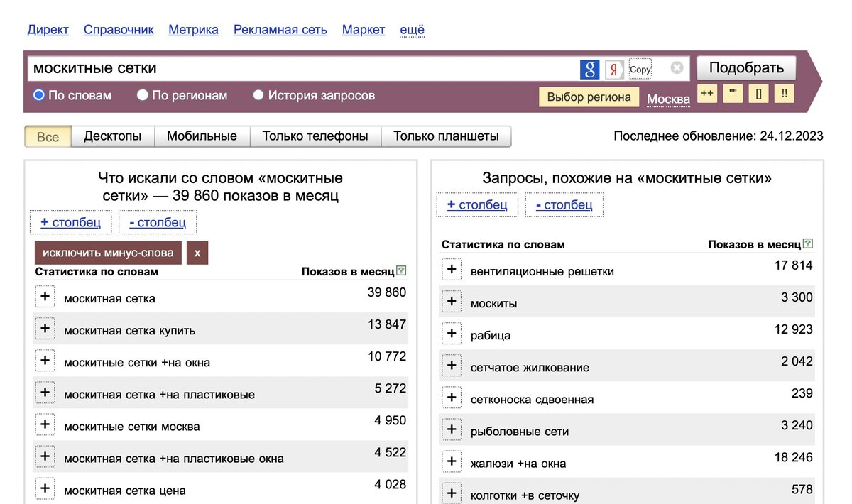
Task: Click + столбец in the left panel
Action: point(71,222)
